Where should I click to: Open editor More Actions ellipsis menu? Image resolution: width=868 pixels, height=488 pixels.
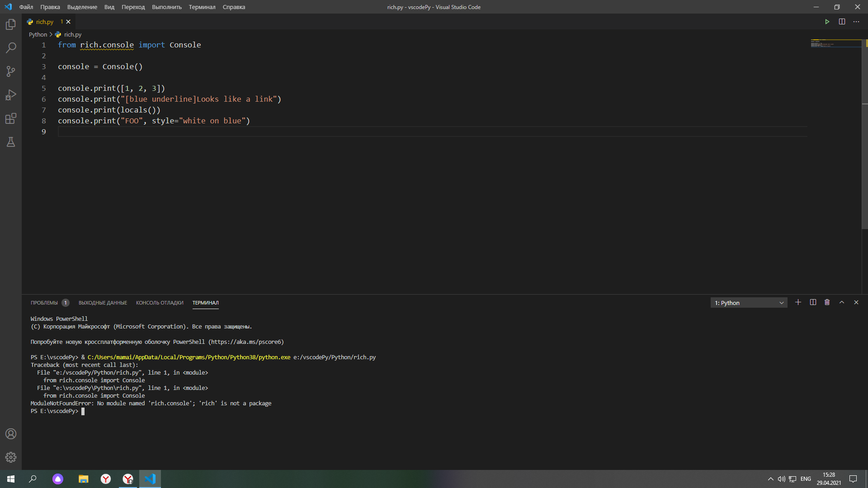(x=856, y=22)
